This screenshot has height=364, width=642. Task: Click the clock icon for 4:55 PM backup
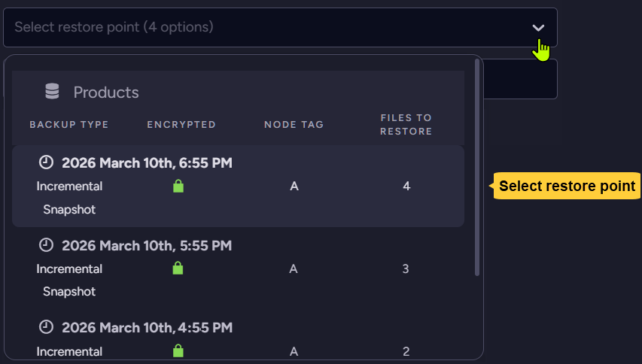coord(47,327)
